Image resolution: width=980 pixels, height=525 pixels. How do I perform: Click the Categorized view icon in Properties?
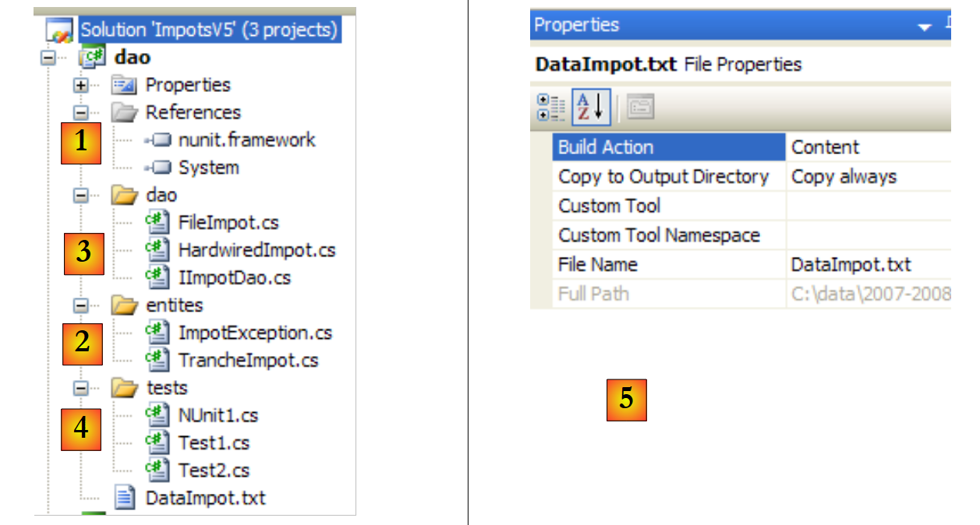(550, 109)
